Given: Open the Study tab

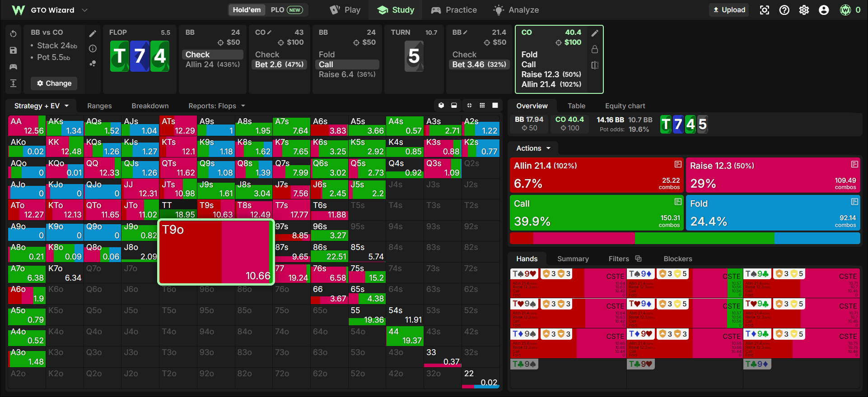Looking at the screenshot, I should tap(396, 10).
